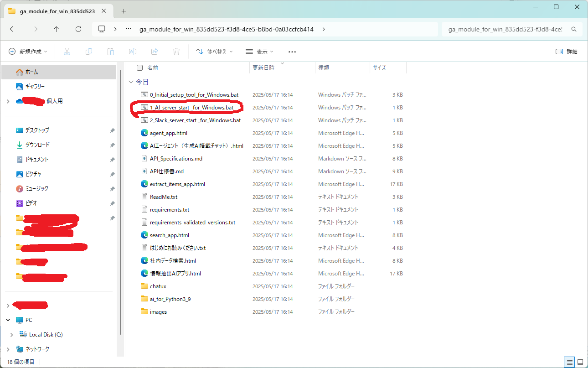Go back with the left arrow button
This screenshot has width=588, height=368.
click(x=13, y=29)
